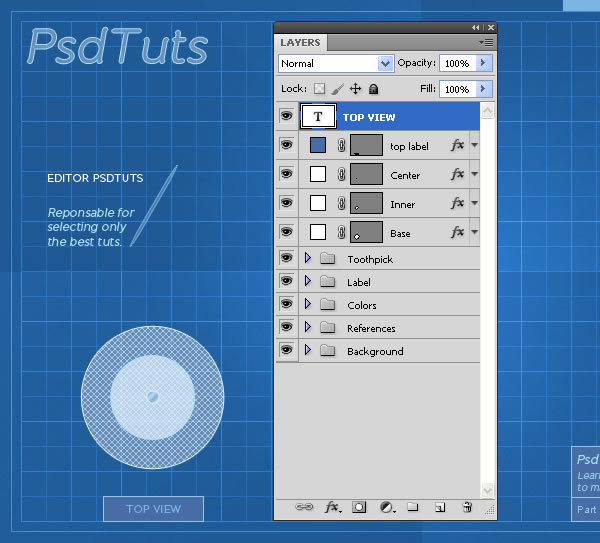The height and width of the screenshot is (543, 600).
Task: Click the fx icon on top label layer
Action: 457,145
